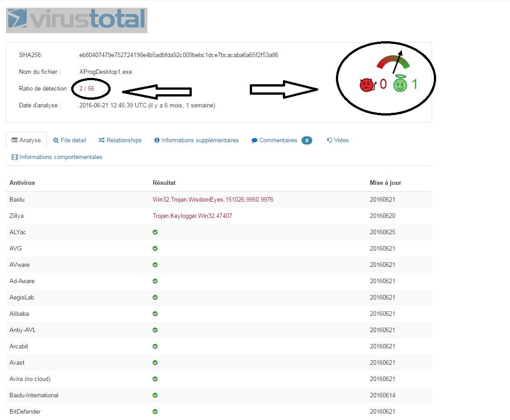The width and height of the screenshot is (510, 420).
Task: Click the Antivirus column header
Action: click(x=22, y=183)
